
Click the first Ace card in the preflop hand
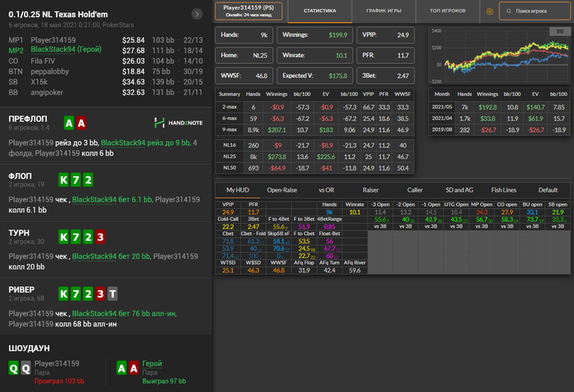(x=69, y=123)
